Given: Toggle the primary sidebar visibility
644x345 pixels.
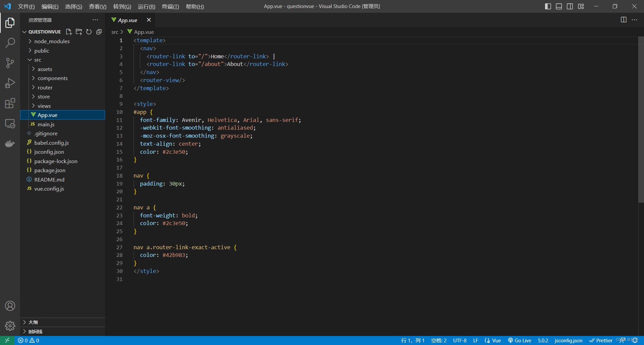Looking at the screenshot, I should tap(548, 6).
